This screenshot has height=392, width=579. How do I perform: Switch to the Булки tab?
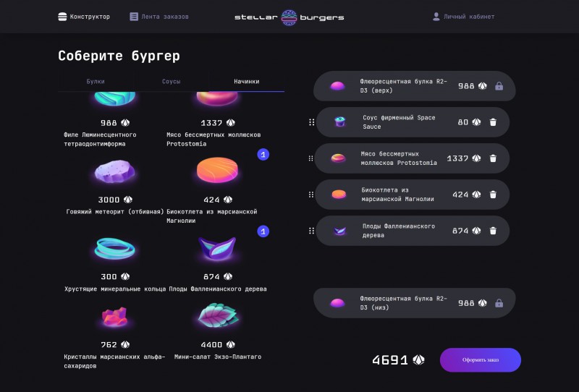pyautogui.click(x=96, y=82)
